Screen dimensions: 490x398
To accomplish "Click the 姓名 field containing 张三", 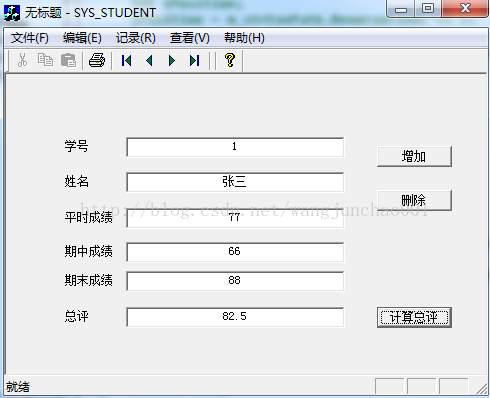I will (235, 182).
